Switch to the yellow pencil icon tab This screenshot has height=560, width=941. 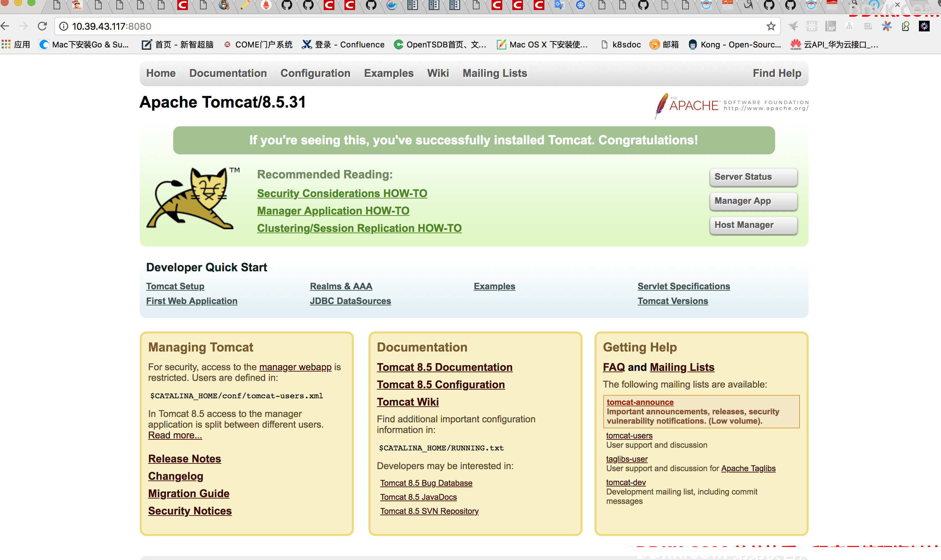[245, 5]
